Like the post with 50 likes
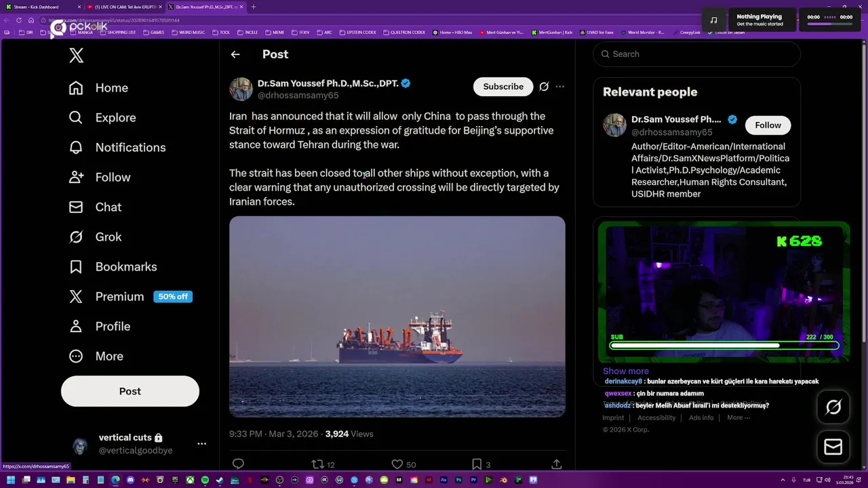The width and height of the screenshot is (868, 488). click(403, 464)
